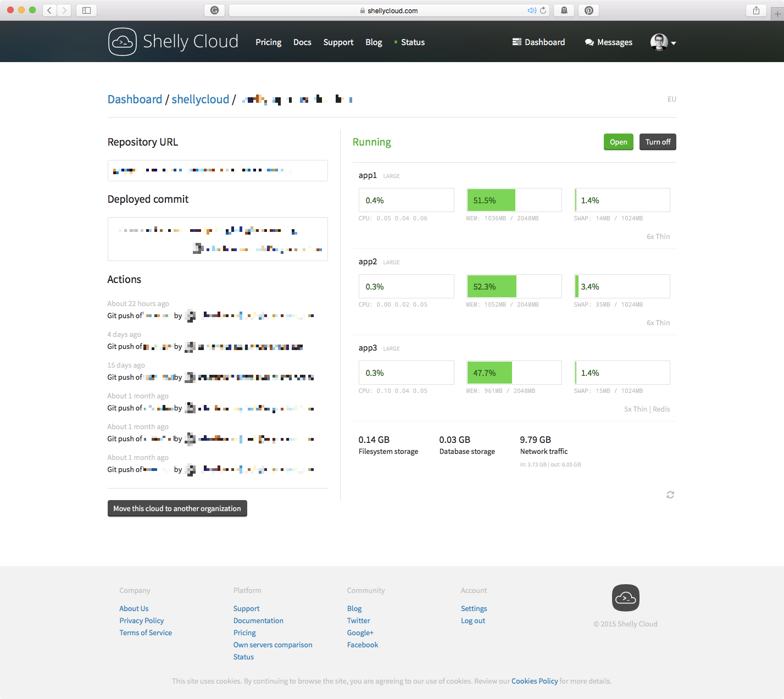Viewport: 784px width, 699px height.
Task: Reload the page in address bar
Action: pos(543,10)
